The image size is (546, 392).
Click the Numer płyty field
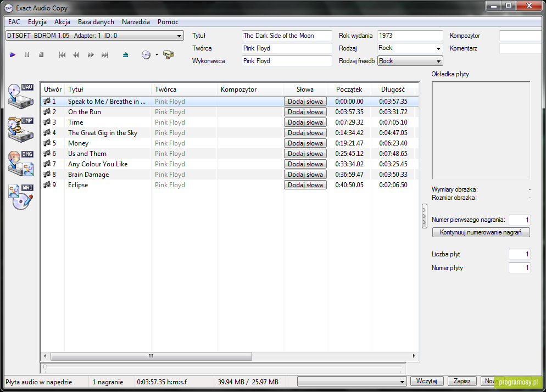(x=520, y=268)
